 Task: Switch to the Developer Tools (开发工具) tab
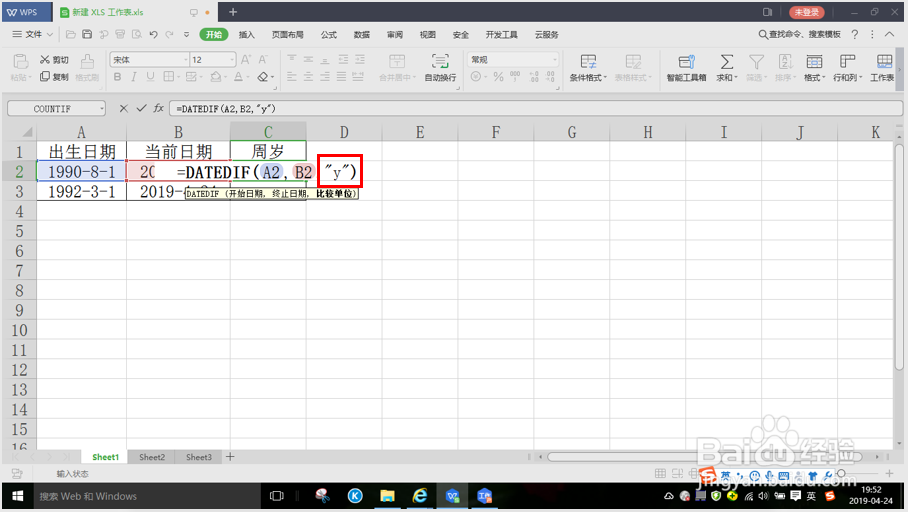[x=501, y=35]
